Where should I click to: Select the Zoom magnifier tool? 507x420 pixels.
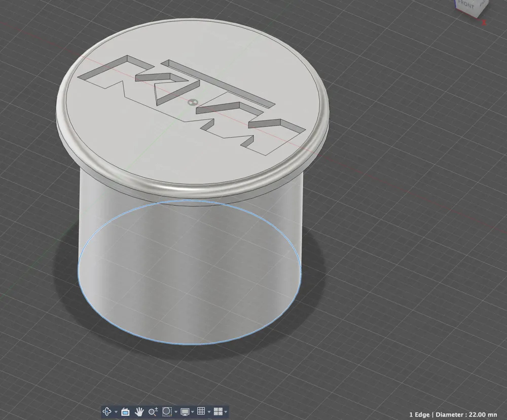[153, 411]
